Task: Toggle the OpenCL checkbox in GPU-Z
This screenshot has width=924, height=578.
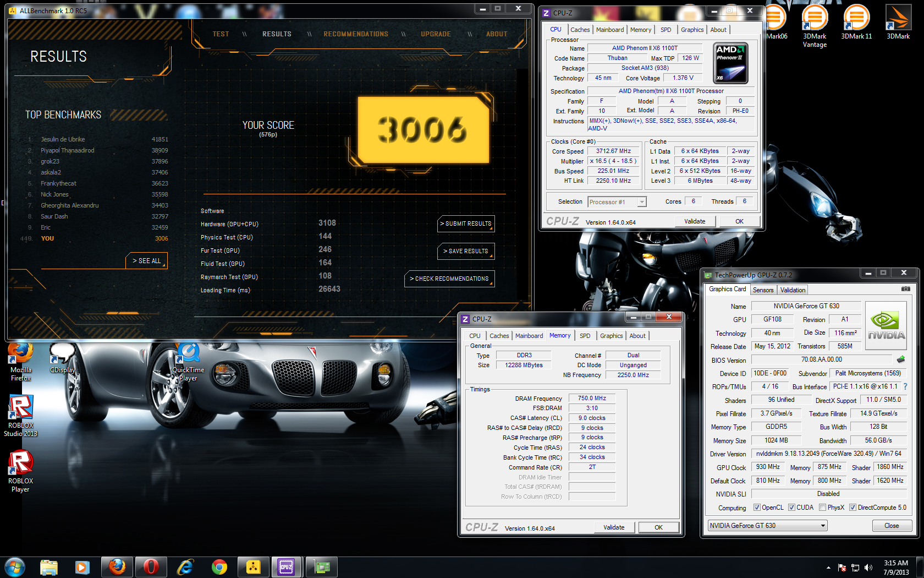Action: (757, 508)
